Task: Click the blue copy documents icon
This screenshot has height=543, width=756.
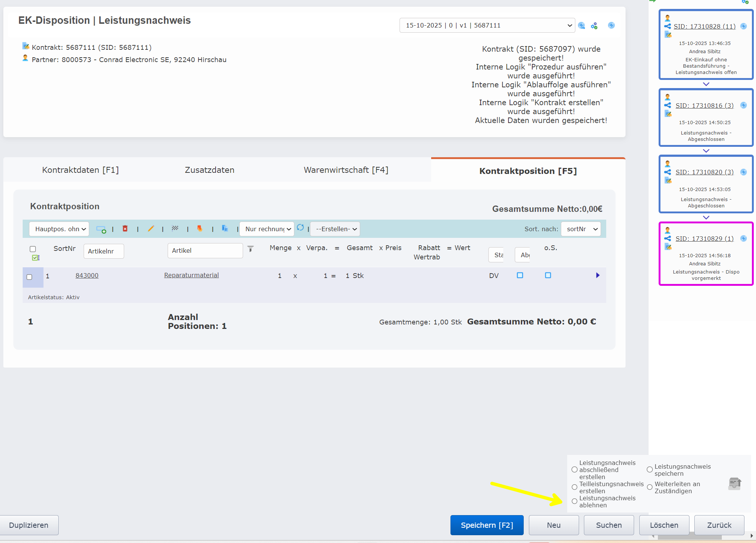Action: click(224, 228)
